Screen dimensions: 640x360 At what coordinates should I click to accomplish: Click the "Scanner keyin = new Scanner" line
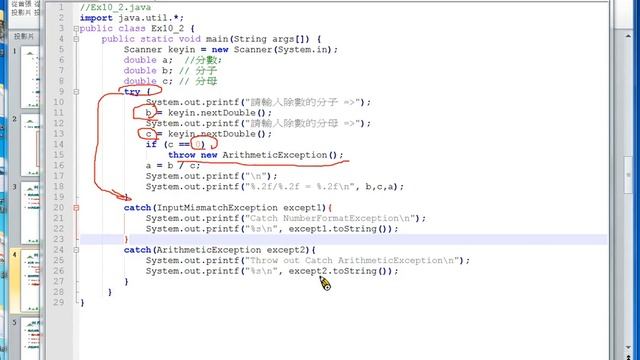[231, 50]
